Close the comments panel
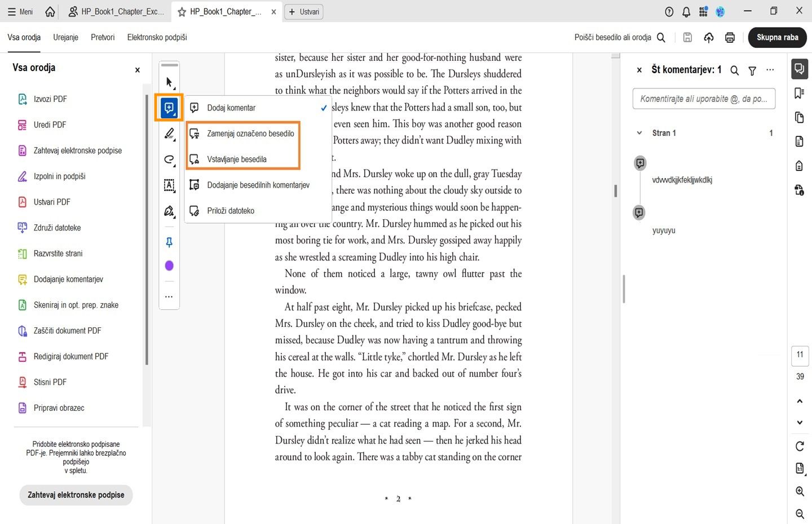The width and height of the screenshot is (812, 524). click(x=639, y=70)
